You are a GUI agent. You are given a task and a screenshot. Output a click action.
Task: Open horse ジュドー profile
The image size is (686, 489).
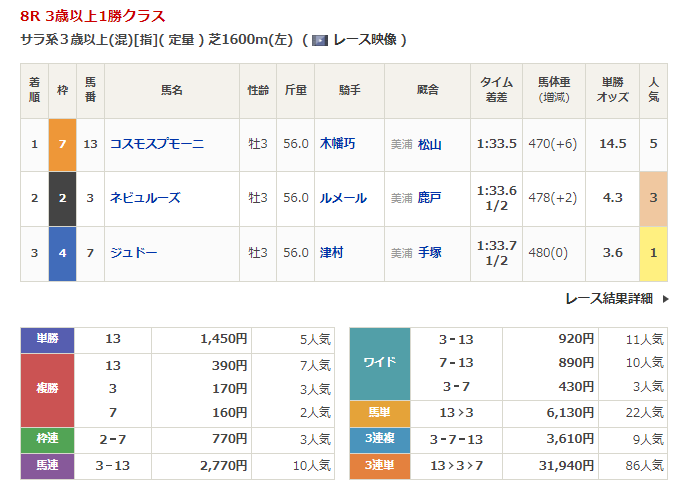tap(132, 253)
